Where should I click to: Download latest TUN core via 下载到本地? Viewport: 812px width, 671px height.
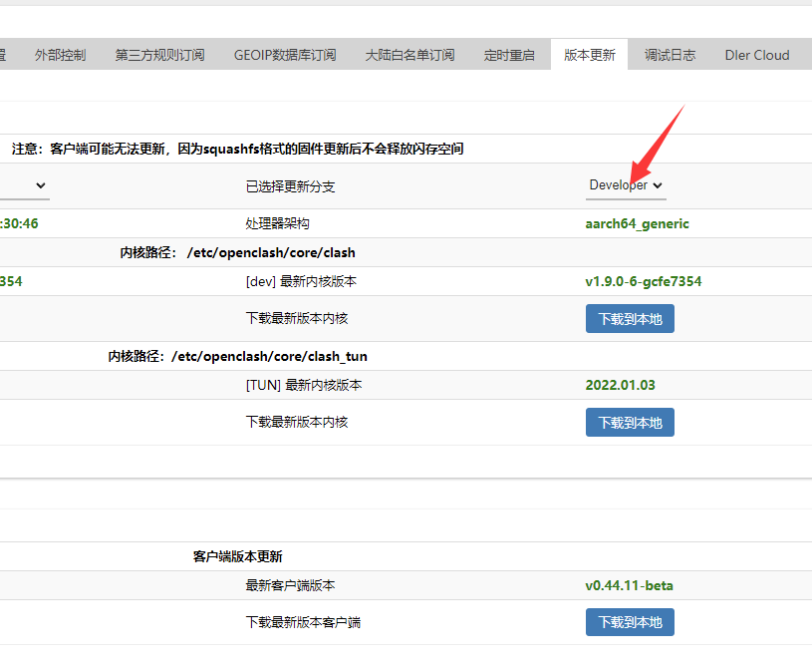click(630, 423)
